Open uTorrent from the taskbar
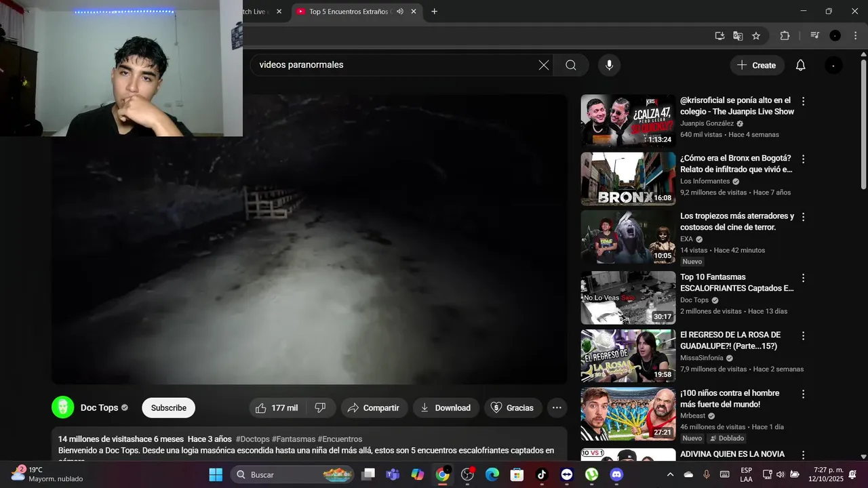 [591, 474]
